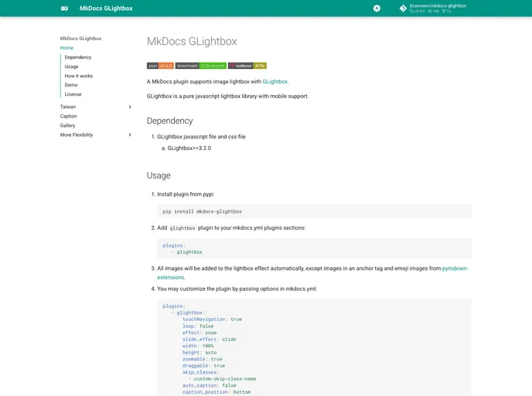Click the codecov coverage badge

[x=247, y=66]
